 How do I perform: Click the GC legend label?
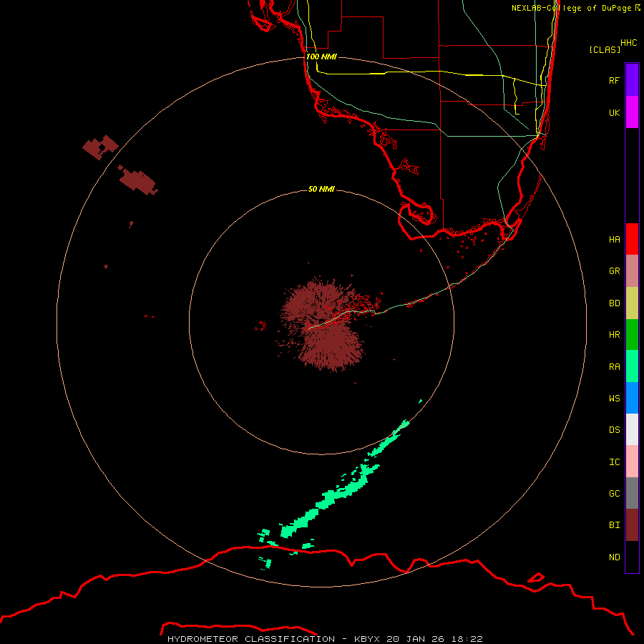614,494
